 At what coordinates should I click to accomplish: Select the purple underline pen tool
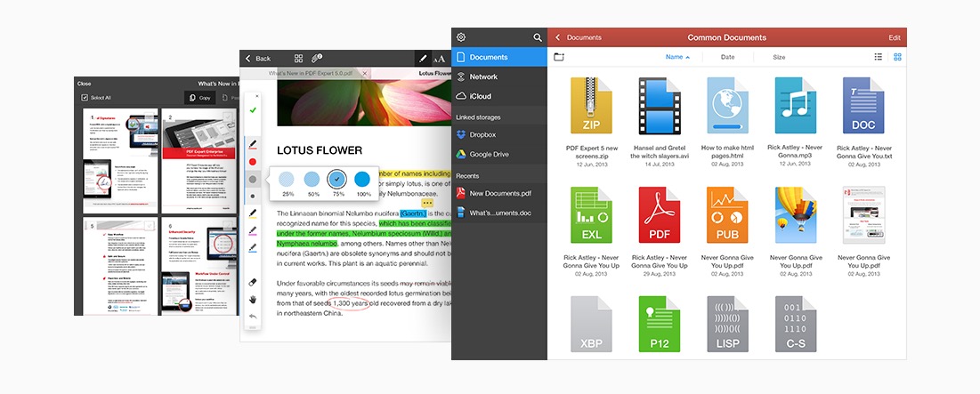click(253, 231)
